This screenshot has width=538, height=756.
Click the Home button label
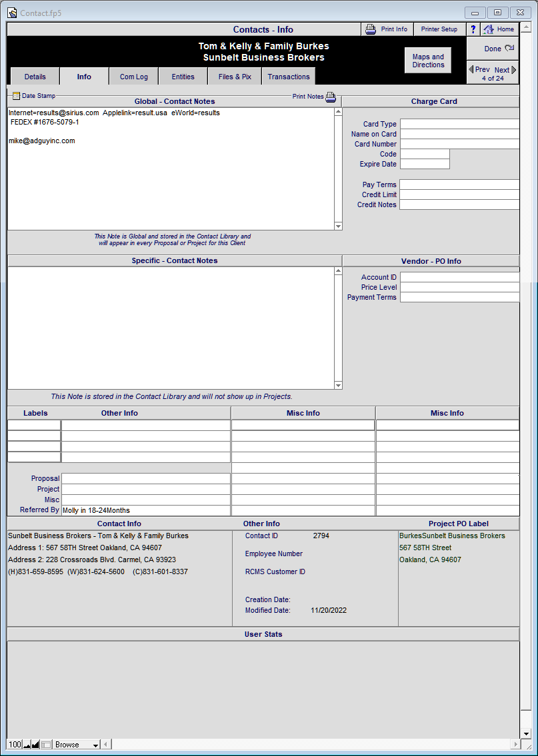coord(505,29)
